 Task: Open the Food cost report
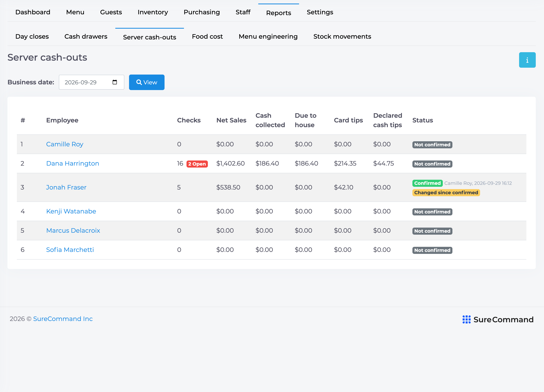tap(207, 36)
